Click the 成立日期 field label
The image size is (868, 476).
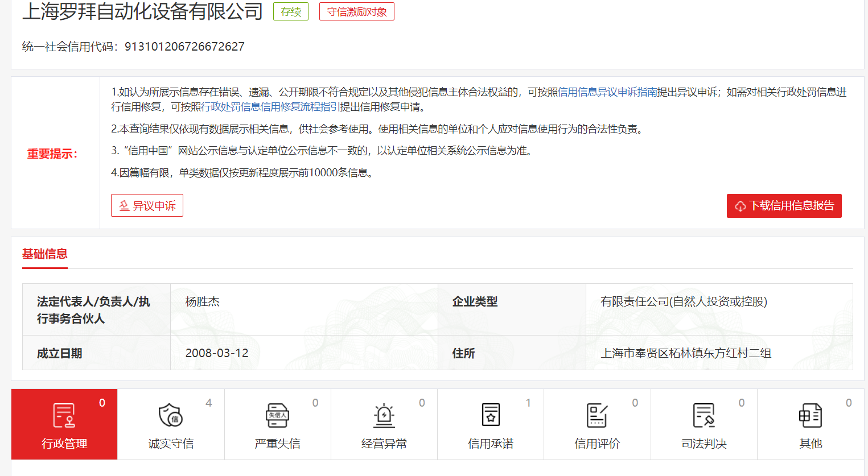point(60,353)
